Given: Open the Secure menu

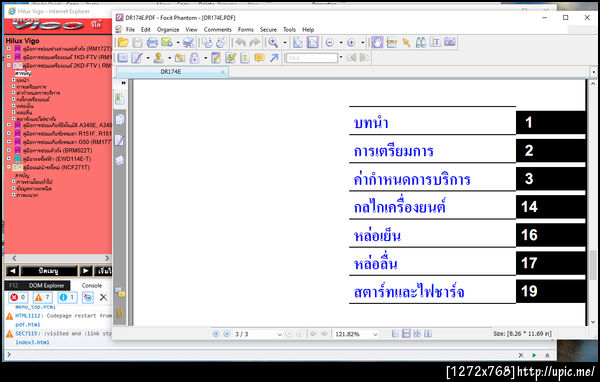Looking at the screenshot, I should (x=268, y=29).
